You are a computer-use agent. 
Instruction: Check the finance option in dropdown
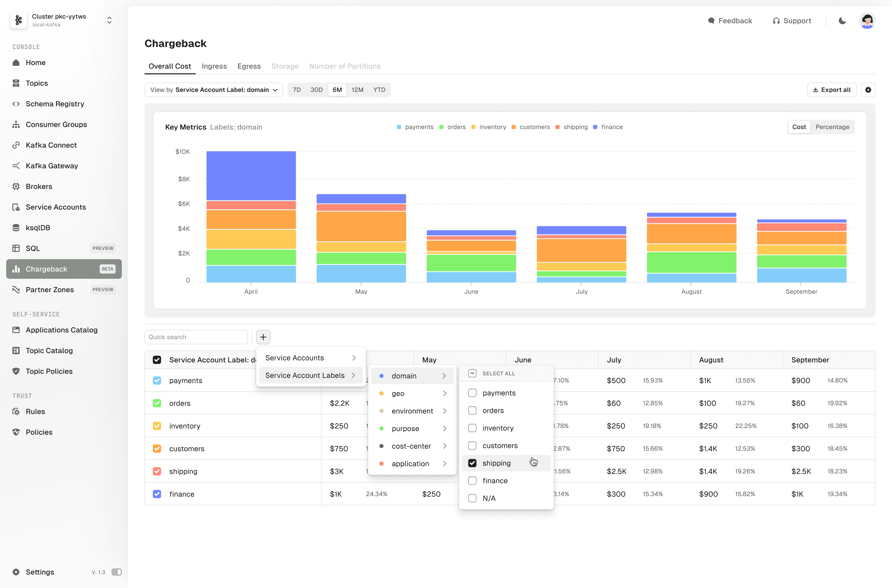472,481
